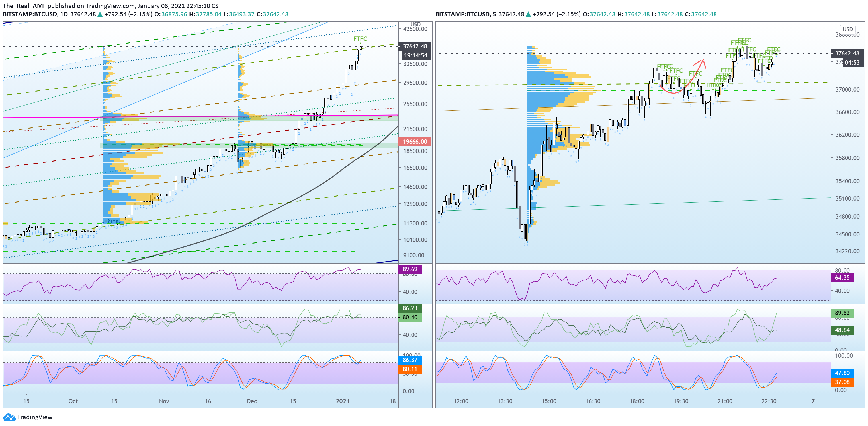Click the 35100.00 level on the 5-minute price axis

(847, 199)
